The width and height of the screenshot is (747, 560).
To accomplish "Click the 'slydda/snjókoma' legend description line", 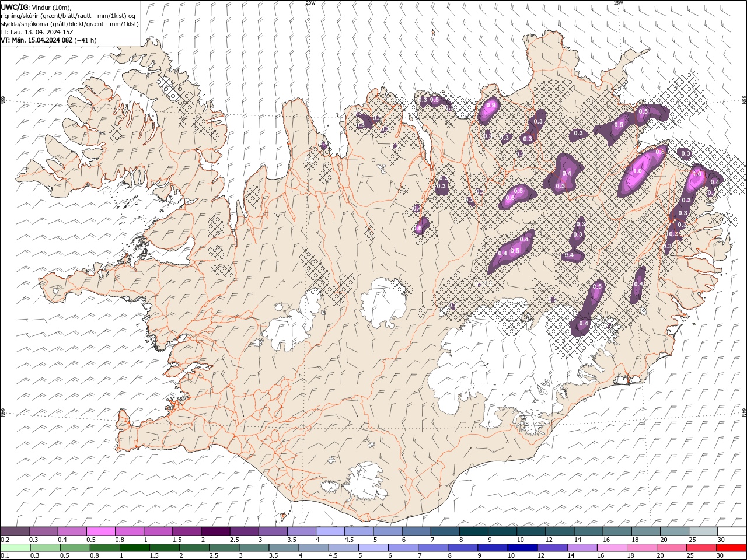I will coord(69,24).
